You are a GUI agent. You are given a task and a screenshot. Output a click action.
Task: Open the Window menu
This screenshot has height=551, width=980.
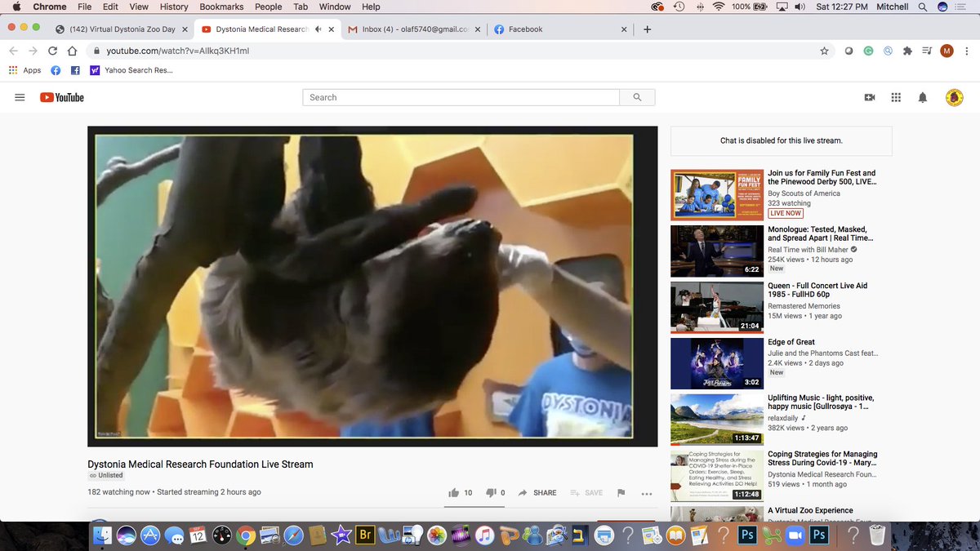point(335,7)
